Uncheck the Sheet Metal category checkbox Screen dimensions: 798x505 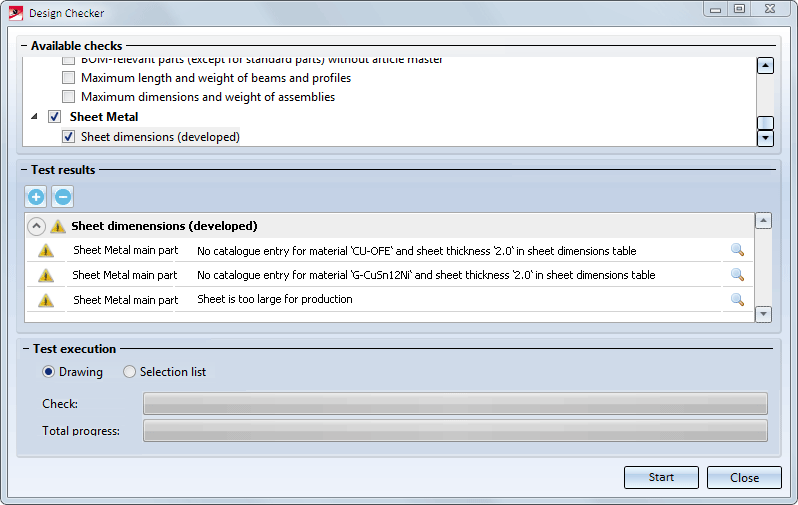pos(55,117)
